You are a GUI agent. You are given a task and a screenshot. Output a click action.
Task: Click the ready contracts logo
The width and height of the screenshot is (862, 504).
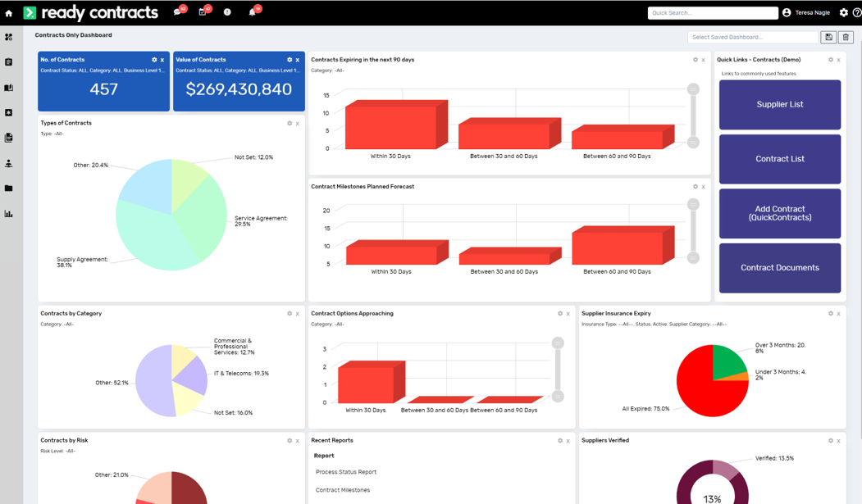[91, 12]
